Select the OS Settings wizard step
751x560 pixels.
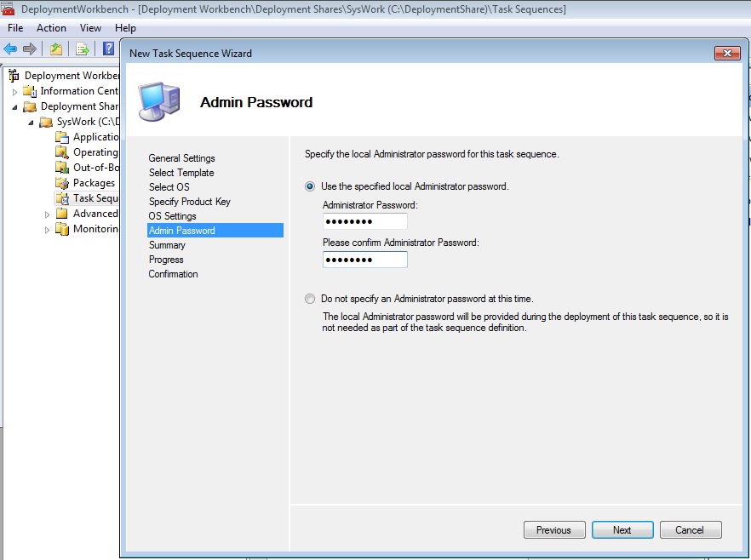[x=172, y=216]
